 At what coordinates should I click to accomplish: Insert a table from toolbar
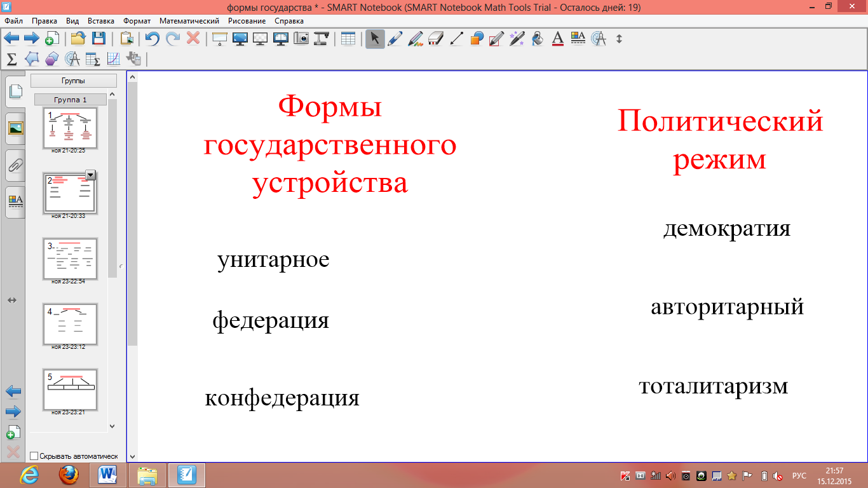tap(348, 38)
